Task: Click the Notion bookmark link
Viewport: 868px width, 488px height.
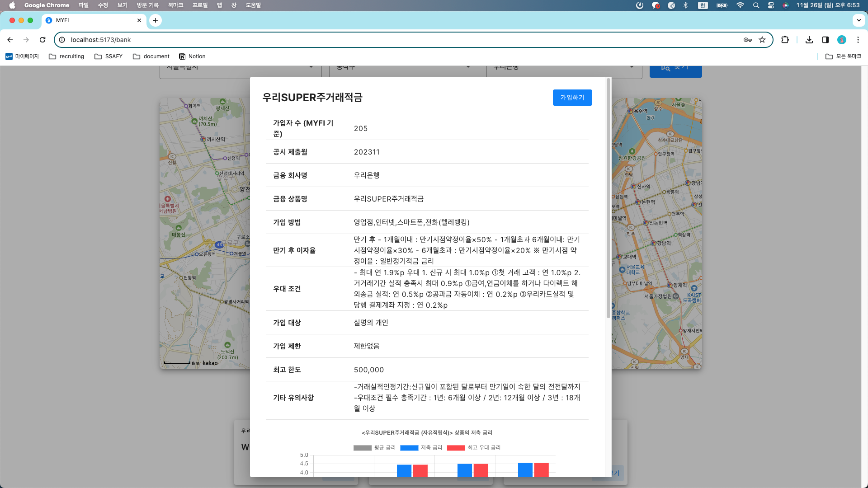Action: [x=192, y=56]
